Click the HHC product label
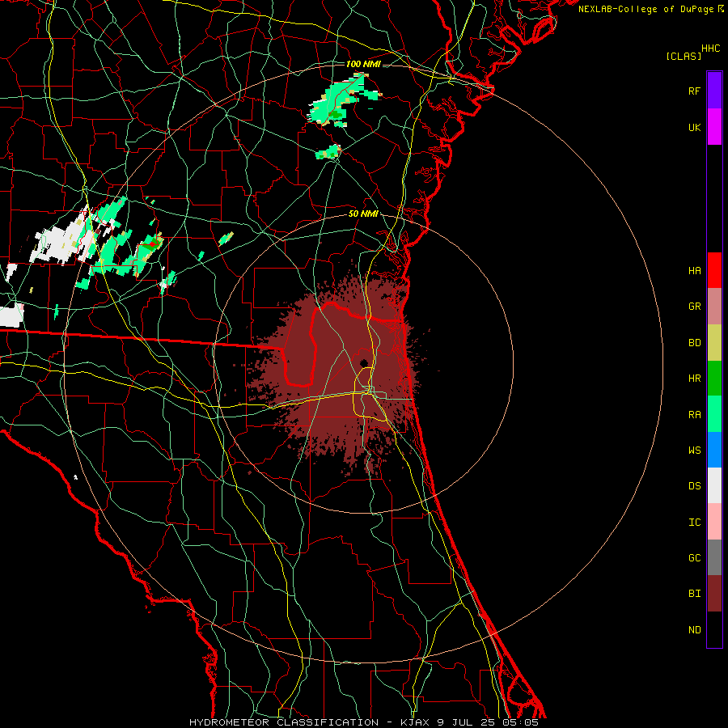This screenshot has width=728, height=728. [x=711, y=49]
